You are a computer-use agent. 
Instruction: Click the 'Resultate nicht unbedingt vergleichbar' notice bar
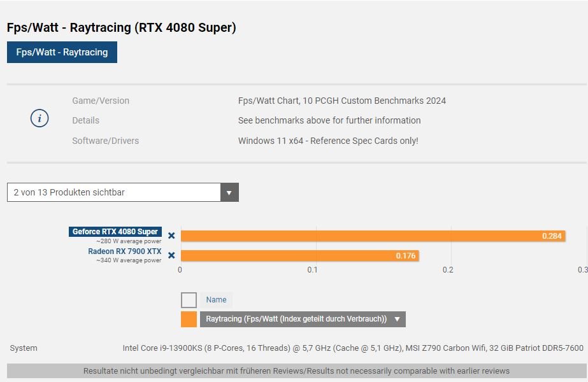297,371
